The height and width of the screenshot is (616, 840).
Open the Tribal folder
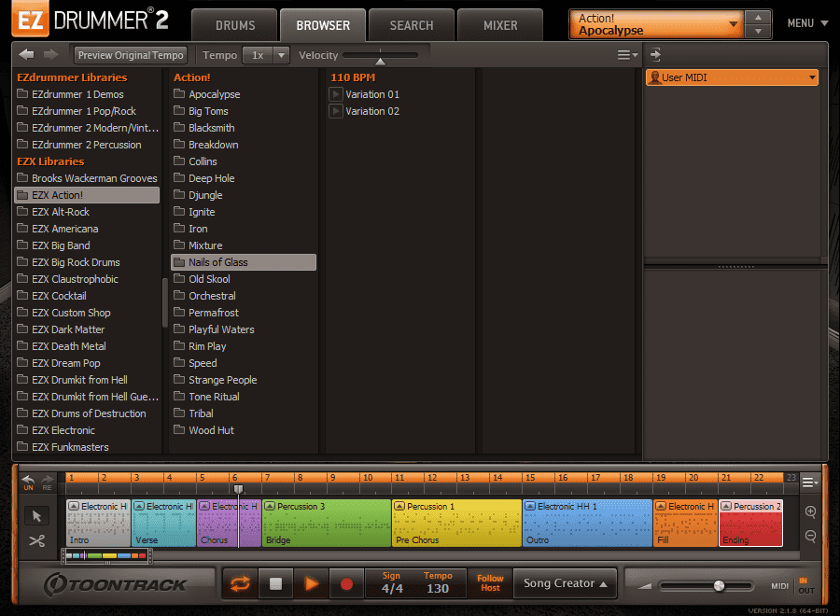244,413
